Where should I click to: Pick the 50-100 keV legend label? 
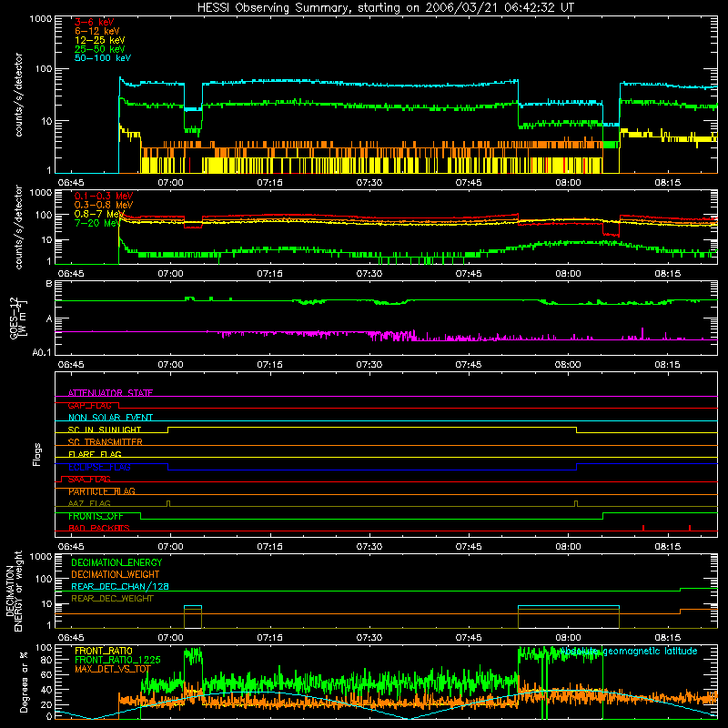click(103, 58)
